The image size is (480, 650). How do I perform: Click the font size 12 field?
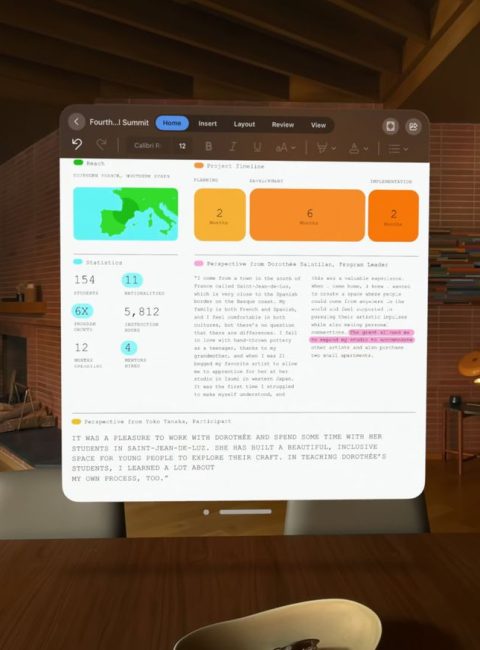[182, 146]
